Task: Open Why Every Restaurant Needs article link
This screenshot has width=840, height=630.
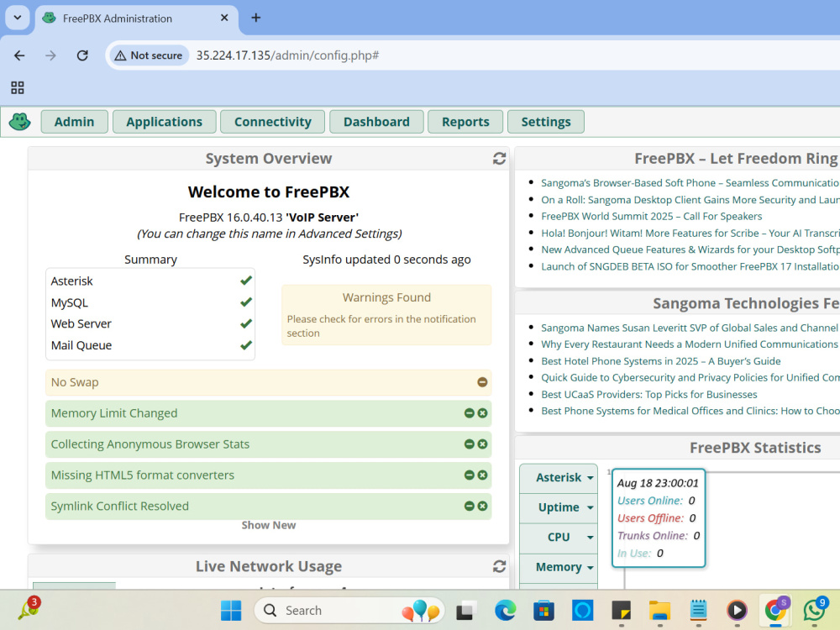Action: pyautogui.click(x=690, y=344)
